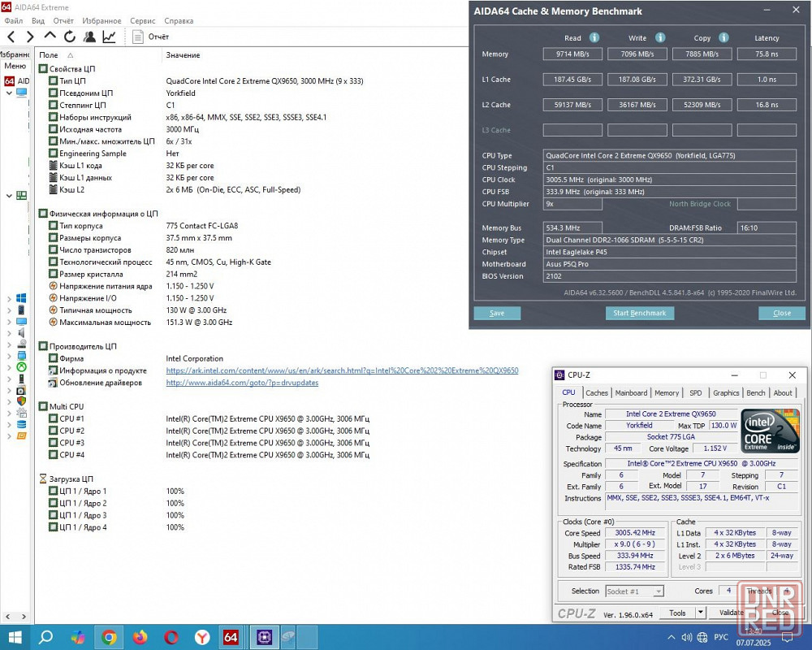Click the person icon in AIDA64 toolbar
Screen dimensions: 812x650
point(89,37)
